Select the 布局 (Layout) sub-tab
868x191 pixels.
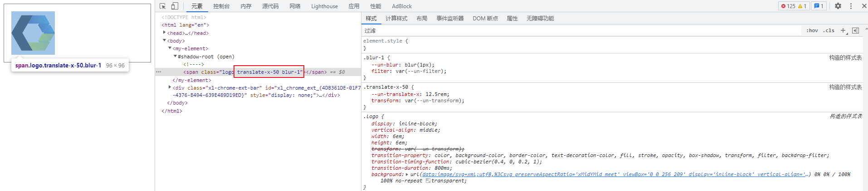(422, 18)
